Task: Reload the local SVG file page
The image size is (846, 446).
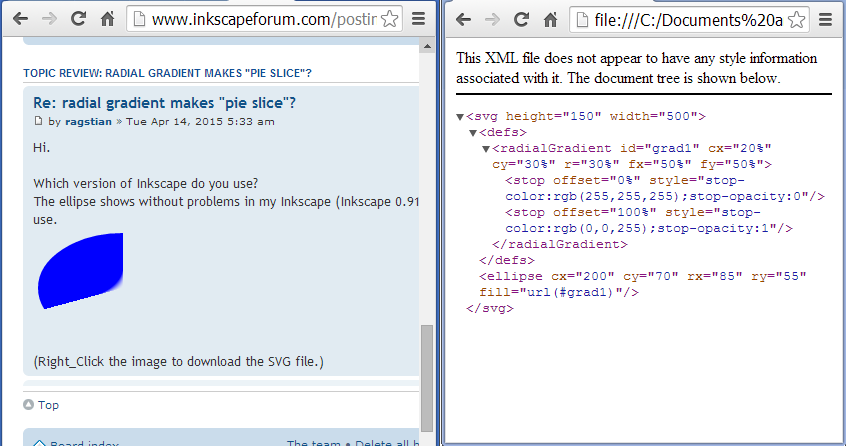Action: (521, 19)
